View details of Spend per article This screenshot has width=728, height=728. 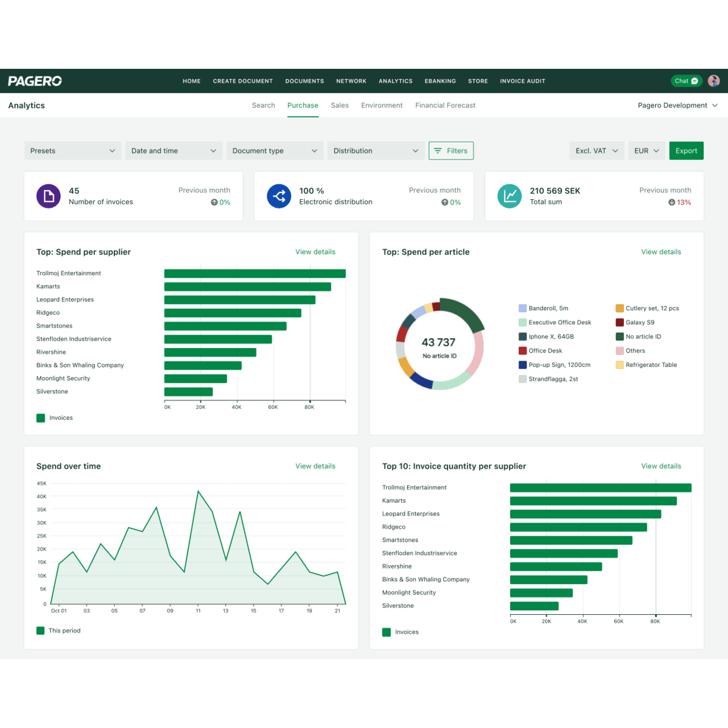[x=661, y=252]
